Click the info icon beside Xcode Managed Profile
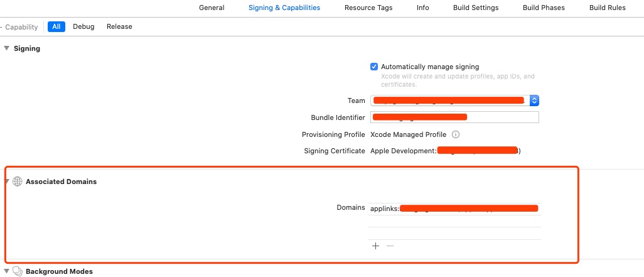Viewport: 644px width, 277px height. tap(456, 134)
